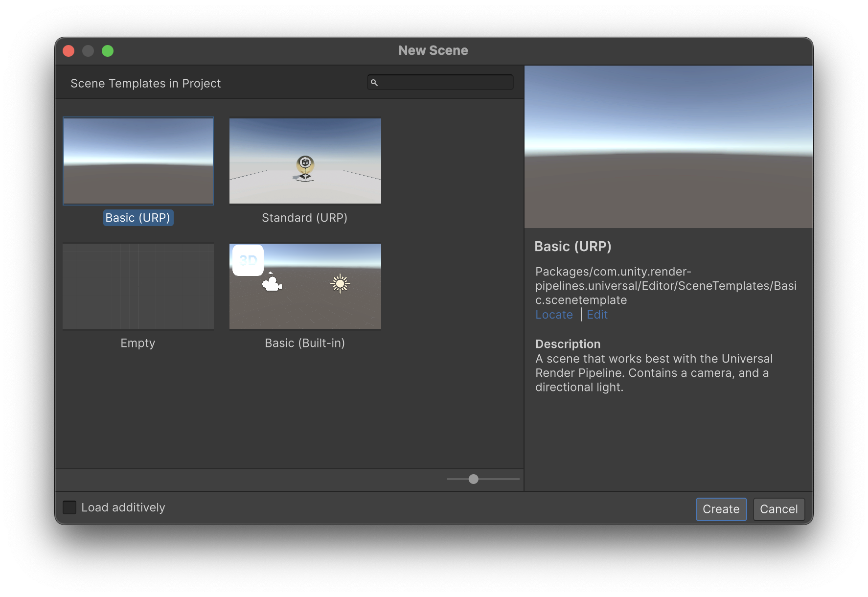Enable the Load additively checkbox

(69, 507)
